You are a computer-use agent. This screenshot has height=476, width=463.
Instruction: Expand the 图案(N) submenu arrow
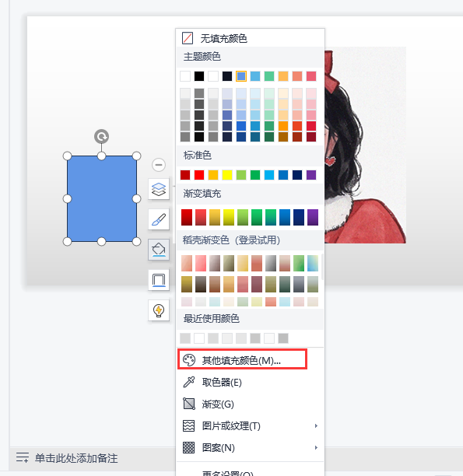click(x=316, y=447)
